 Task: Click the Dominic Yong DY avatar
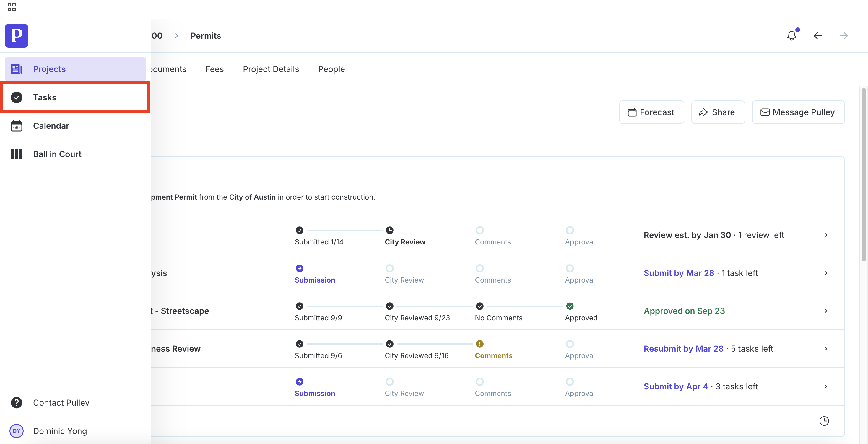click(x=17, y=431)
